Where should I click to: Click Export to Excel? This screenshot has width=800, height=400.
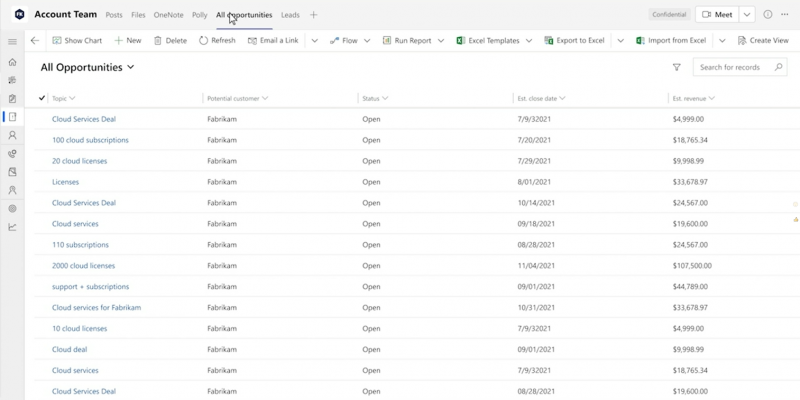coord(574,40)
